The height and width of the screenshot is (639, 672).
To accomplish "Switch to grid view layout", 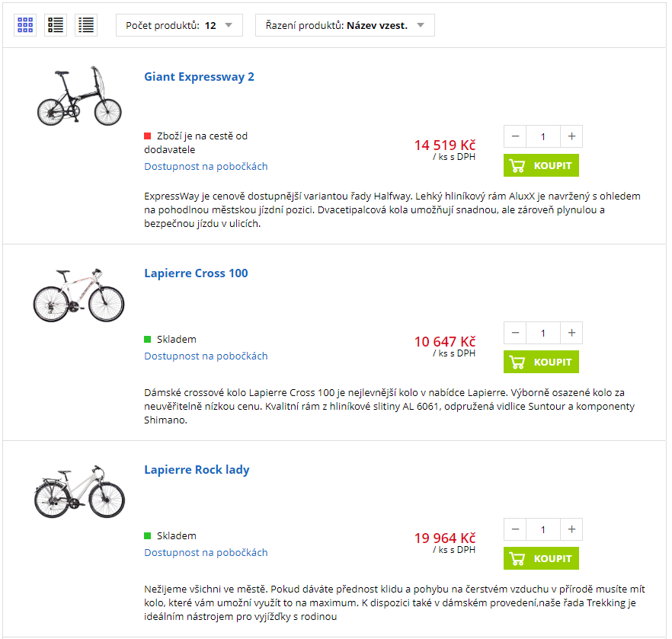I will pyautogui.click(x=25, y=25).
